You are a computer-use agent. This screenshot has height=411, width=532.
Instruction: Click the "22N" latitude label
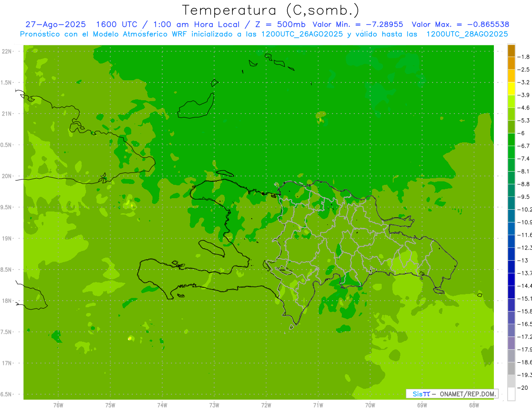(x=7, y=51)
